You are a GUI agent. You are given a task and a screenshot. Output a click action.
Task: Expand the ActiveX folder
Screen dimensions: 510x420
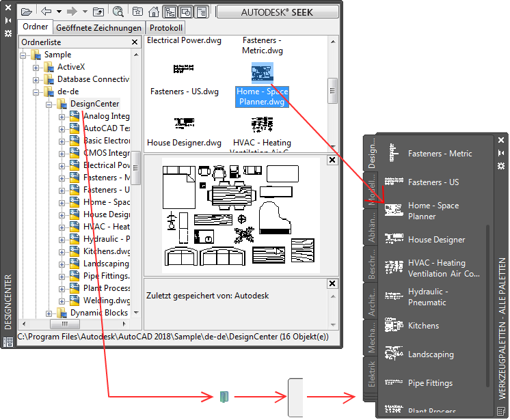point(36,68)
